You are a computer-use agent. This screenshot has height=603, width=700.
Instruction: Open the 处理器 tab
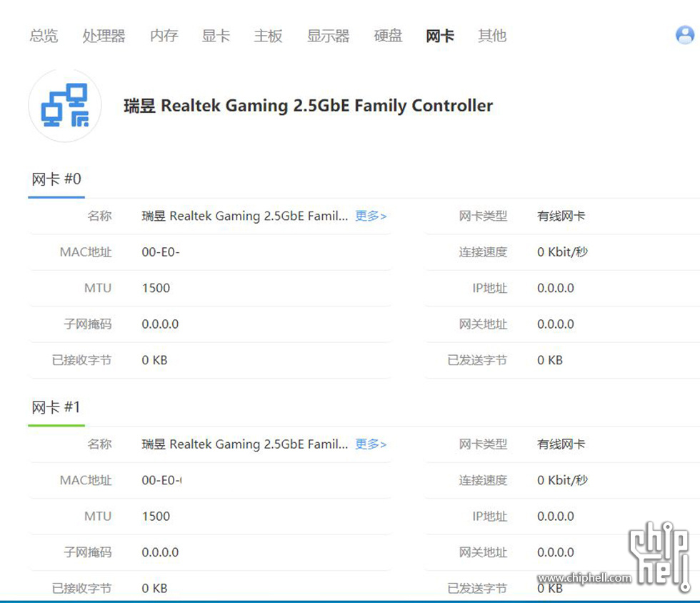(104, 36)
